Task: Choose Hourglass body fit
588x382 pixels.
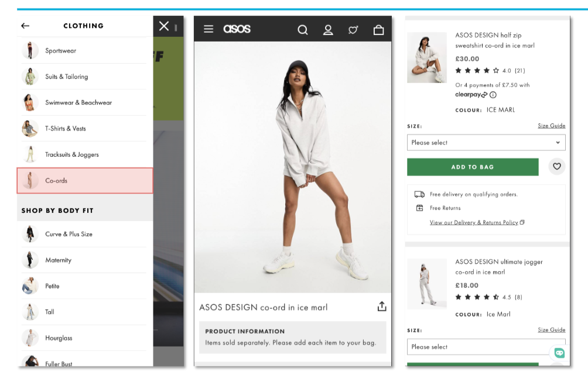Action: coord(84,338)
